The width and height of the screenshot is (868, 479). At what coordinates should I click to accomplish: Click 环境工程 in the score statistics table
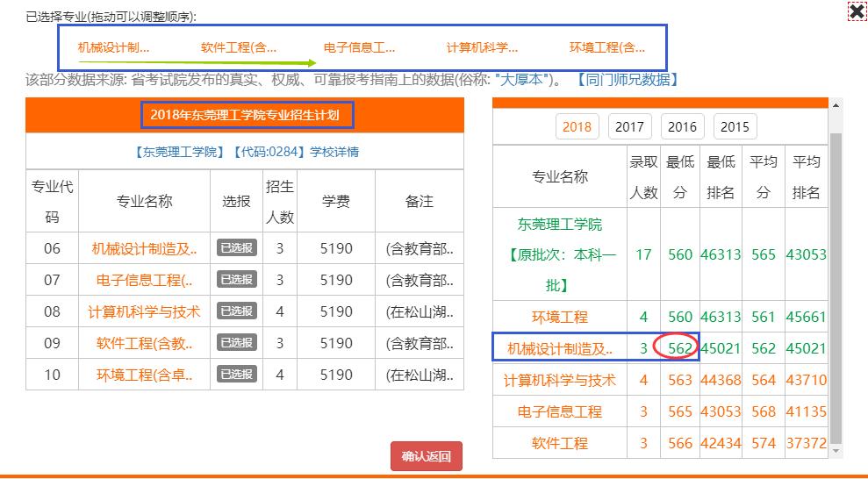tap(560, 317)
